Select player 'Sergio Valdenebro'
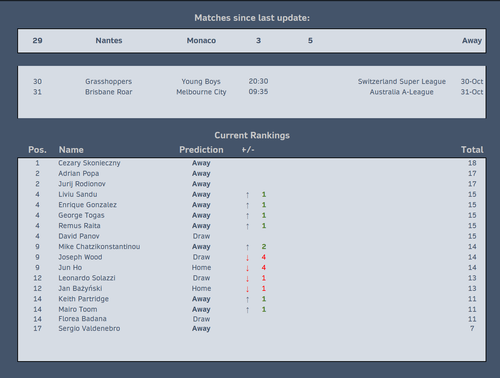This screenshot has height=378, width=500. (89, 328)
